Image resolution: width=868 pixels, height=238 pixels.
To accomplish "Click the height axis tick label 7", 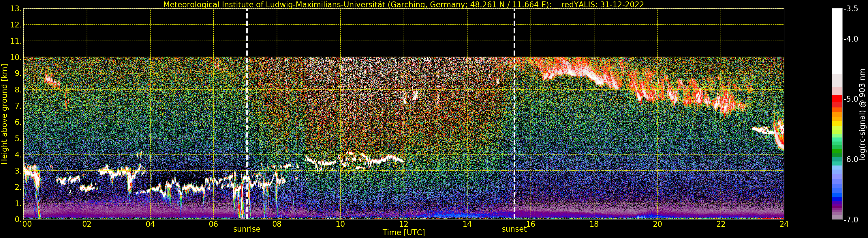I will (x=18, y=106).
